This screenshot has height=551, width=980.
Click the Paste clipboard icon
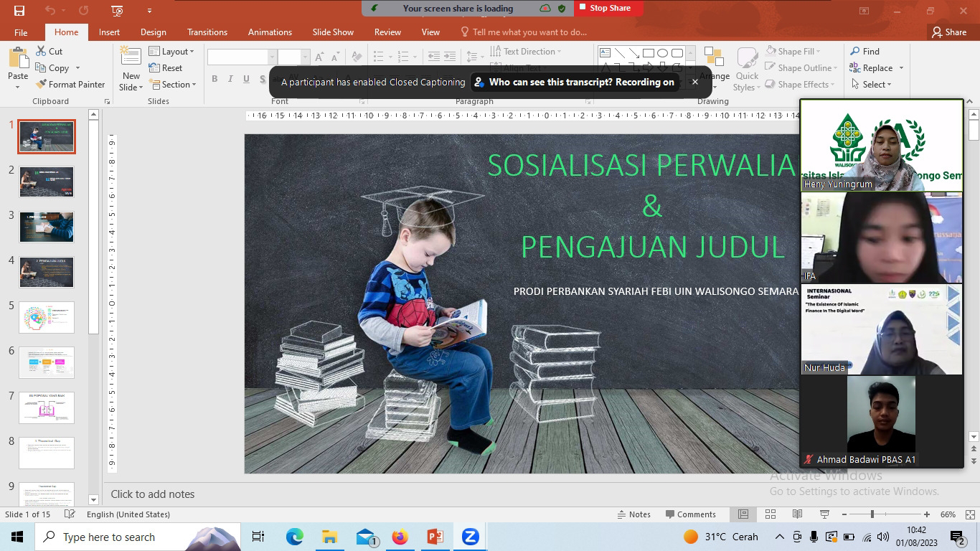(x=18, y=59)
